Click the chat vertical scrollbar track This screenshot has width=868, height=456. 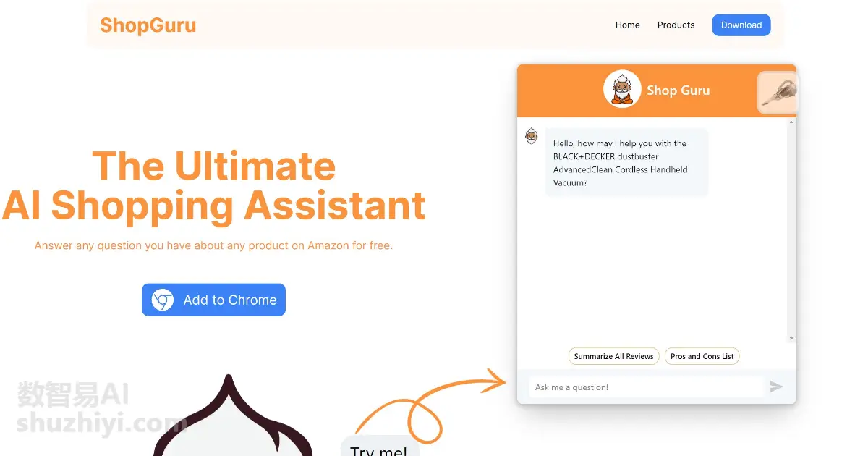(x=791, y=230)
